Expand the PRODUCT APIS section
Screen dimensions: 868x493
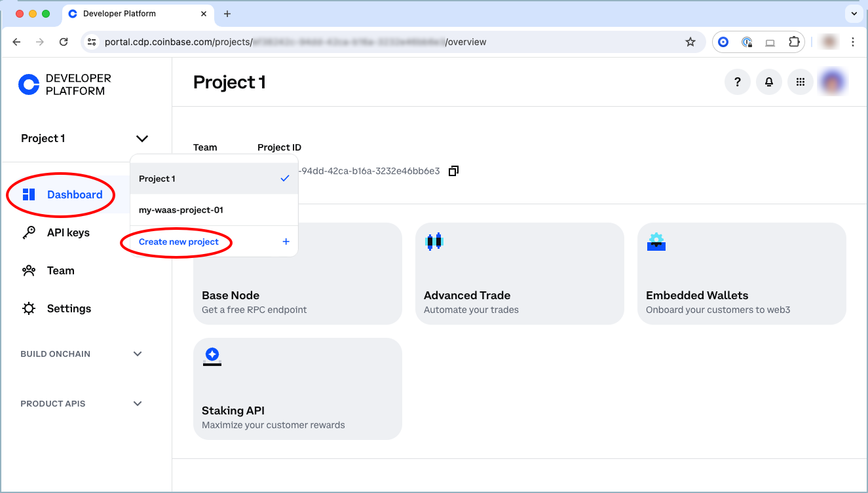(138, 404)
